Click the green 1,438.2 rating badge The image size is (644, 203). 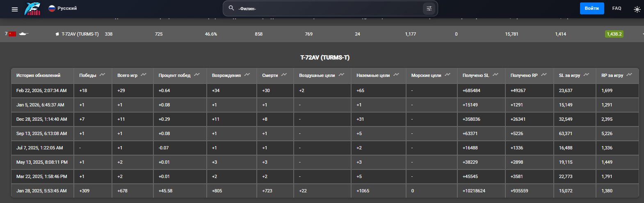tap(614, 34)
